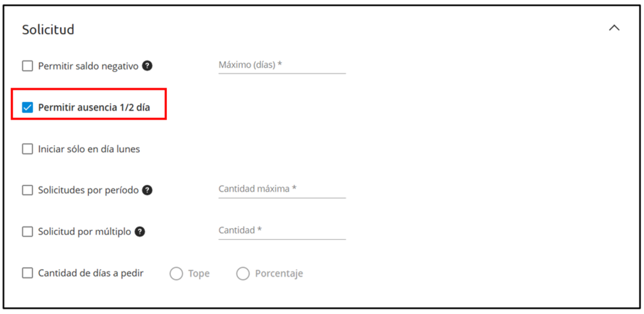Click into Cantidad máxima field

tap(282, 190)
